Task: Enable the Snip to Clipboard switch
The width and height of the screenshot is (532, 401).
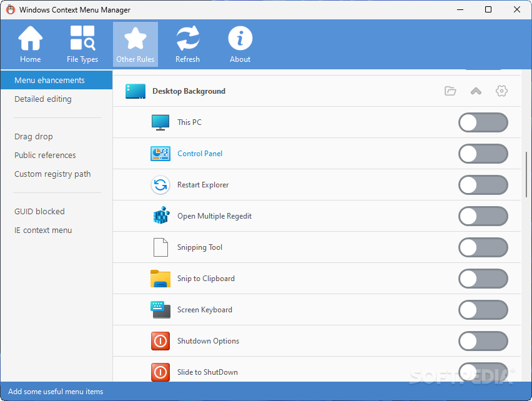Action: (483, 279)
